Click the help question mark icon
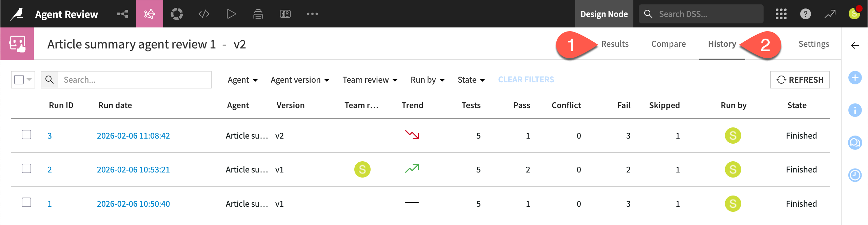This screenshot has width=868, height=225. [x=806, y=14]
